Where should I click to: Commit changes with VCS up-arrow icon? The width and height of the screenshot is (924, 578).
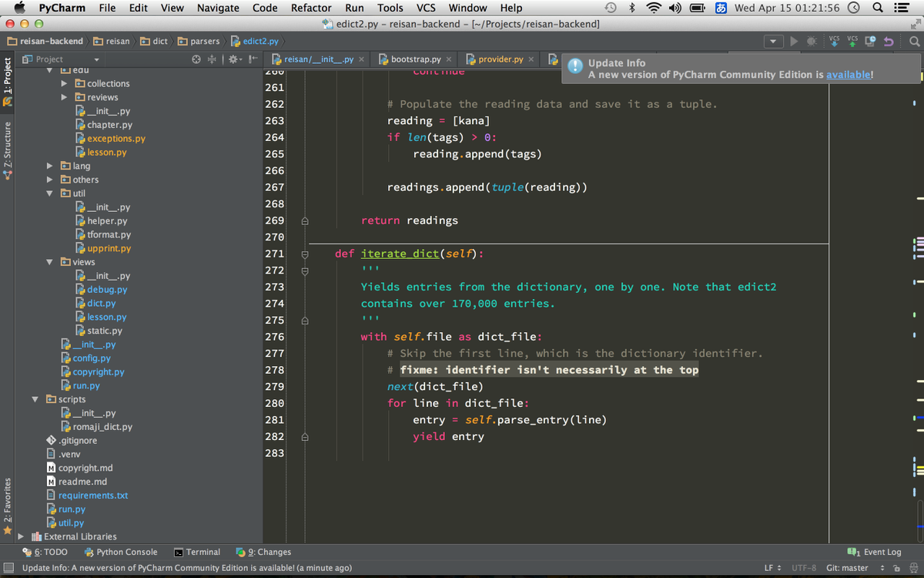[852, 41]
